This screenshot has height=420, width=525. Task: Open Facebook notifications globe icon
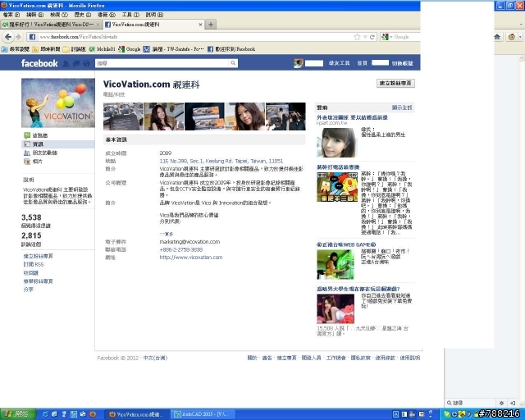(x=86, y=63)
